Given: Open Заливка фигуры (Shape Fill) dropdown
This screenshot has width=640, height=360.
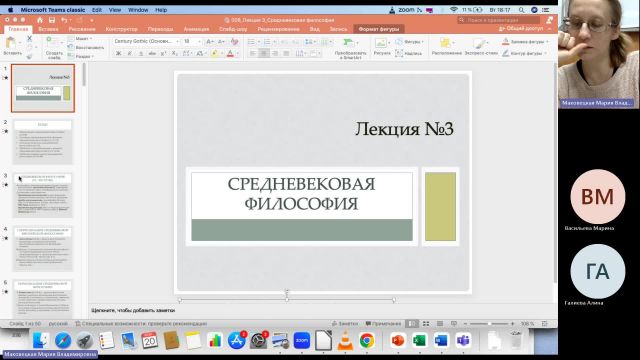Looking at the screenshot, I should click(x=525, y=42).
